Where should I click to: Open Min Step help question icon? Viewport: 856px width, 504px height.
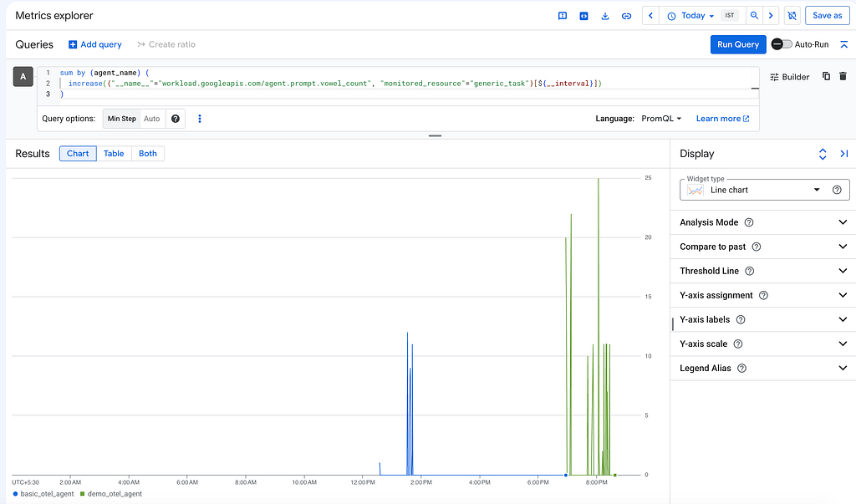tap(176, 119)
